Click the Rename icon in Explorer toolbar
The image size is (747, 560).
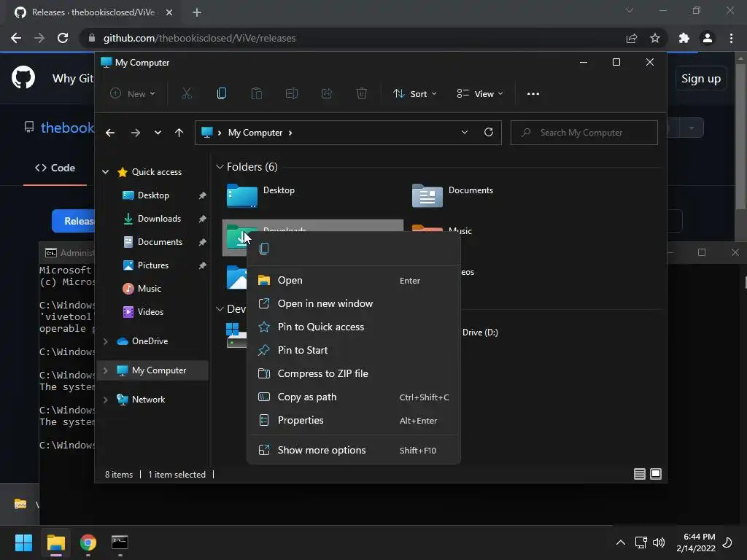point(292,94)
